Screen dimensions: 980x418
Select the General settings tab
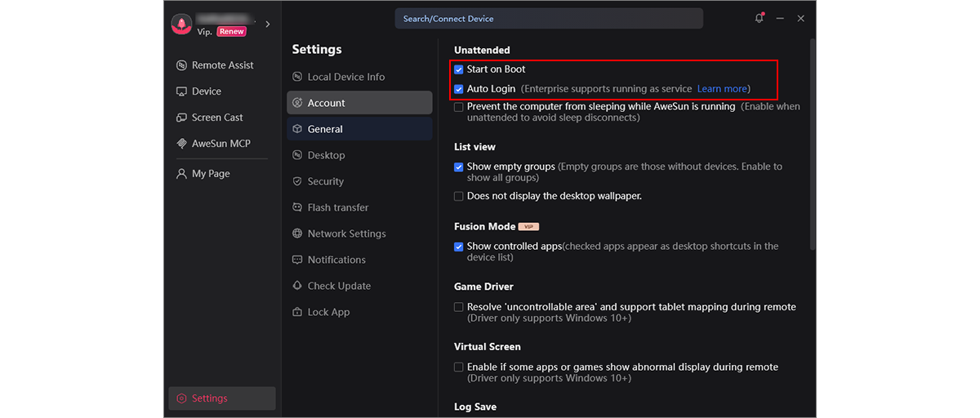[359, 129]
